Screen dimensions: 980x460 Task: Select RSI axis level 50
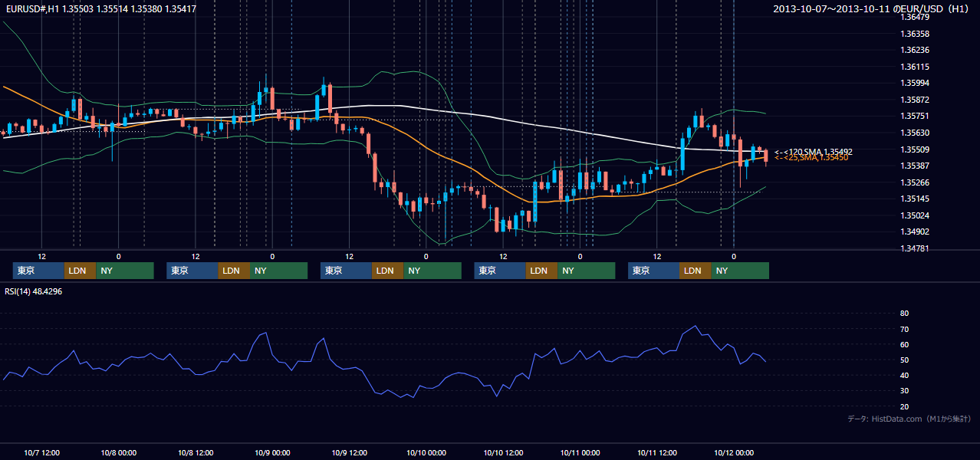tap(904, 360)
